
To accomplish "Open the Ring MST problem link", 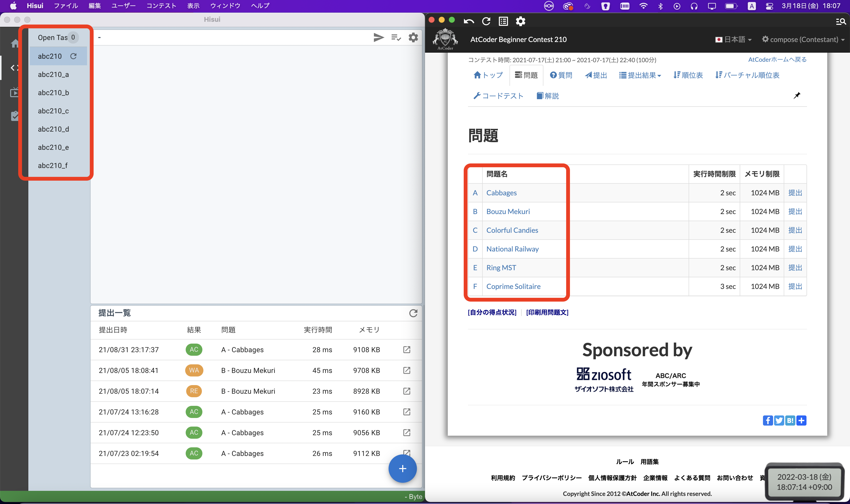I will 501,268.
